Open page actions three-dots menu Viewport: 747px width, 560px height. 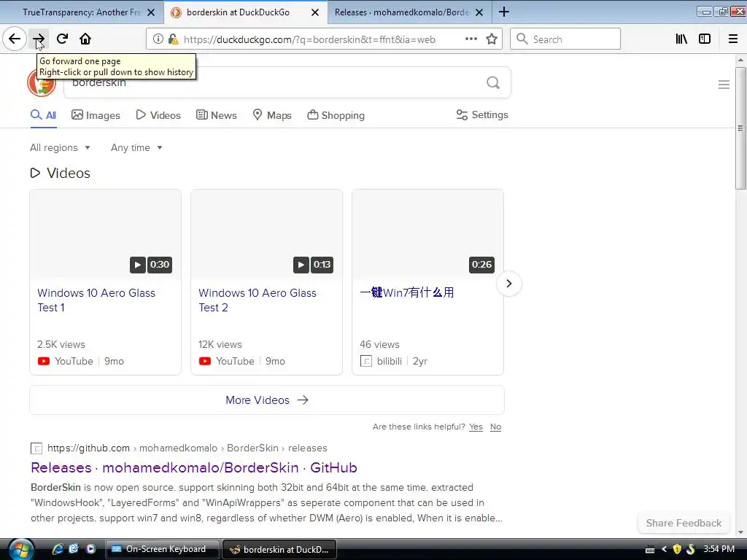471,39
